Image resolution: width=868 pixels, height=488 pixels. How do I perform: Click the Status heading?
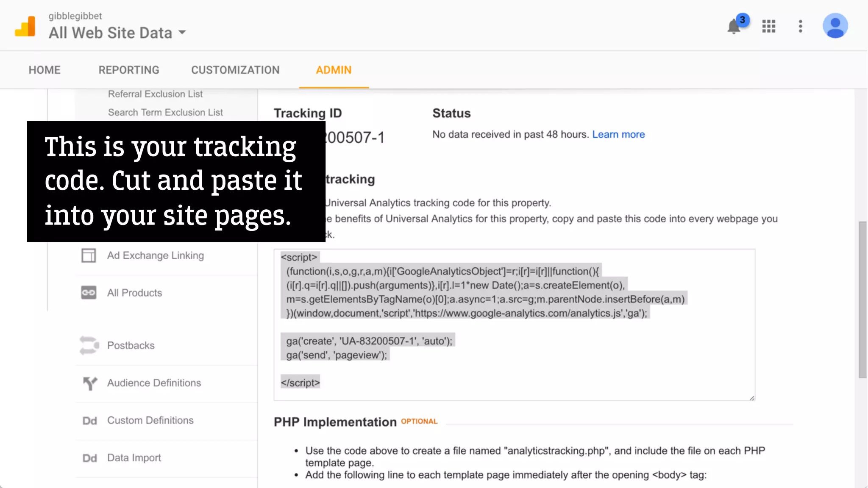tap(451, 113)
